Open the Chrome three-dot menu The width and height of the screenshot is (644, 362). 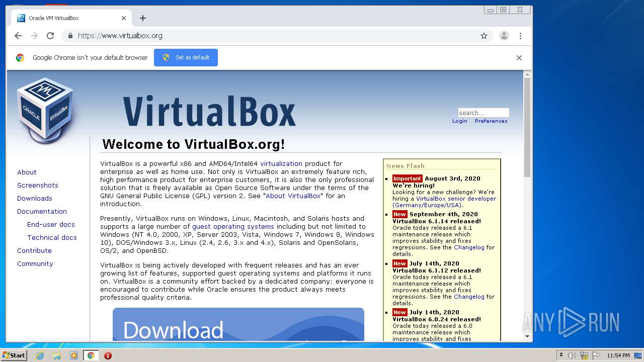(520, 36)
